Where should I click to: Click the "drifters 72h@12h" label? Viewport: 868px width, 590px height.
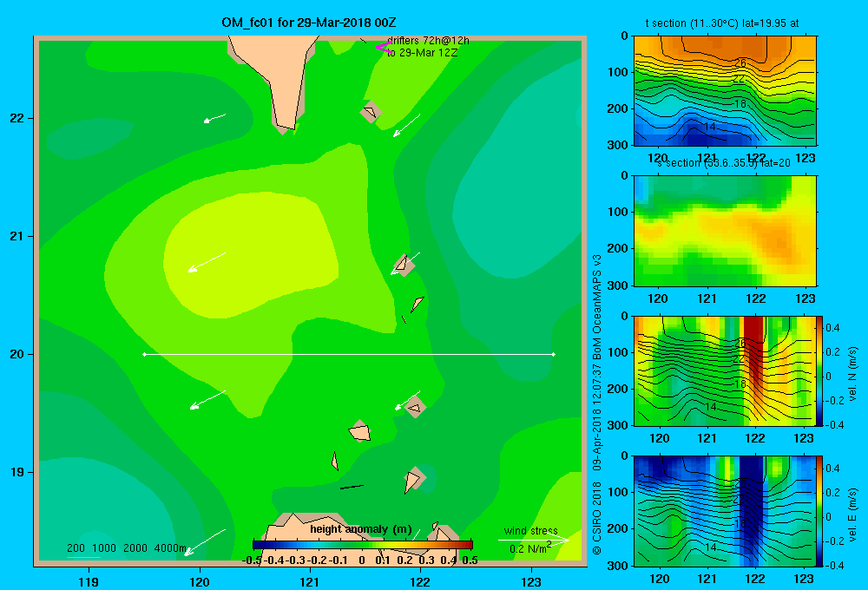pyautogui.click(x=428, y=41)
